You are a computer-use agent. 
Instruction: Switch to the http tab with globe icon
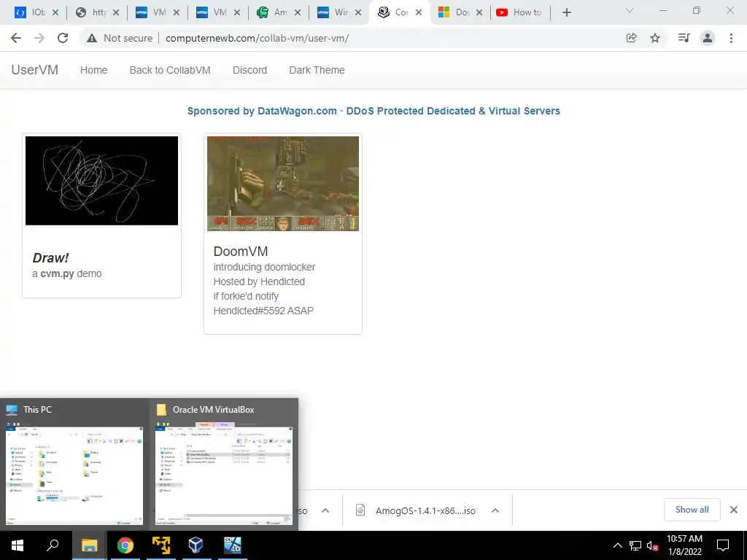pos(97,12)
